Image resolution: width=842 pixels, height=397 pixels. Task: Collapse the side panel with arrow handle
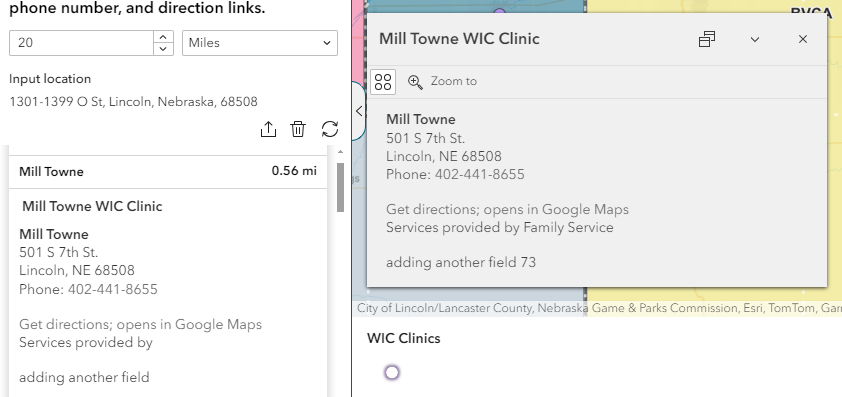359,111
